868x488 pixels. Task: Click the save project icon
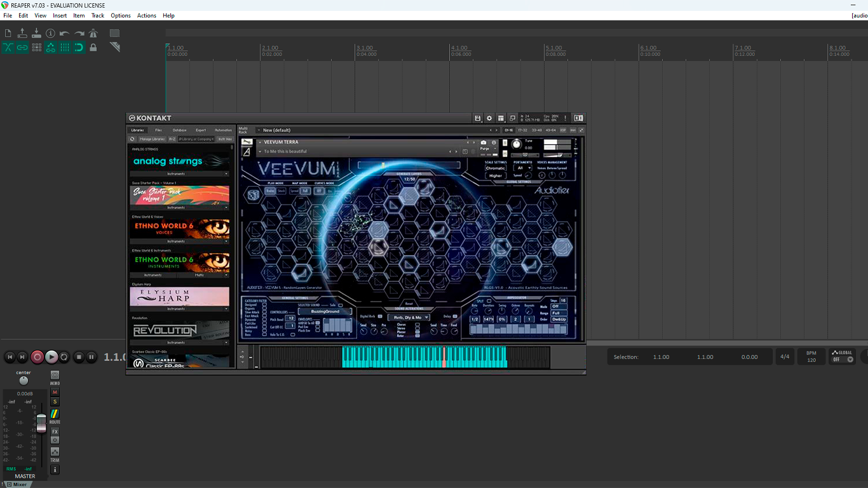[x=36, y=33]
